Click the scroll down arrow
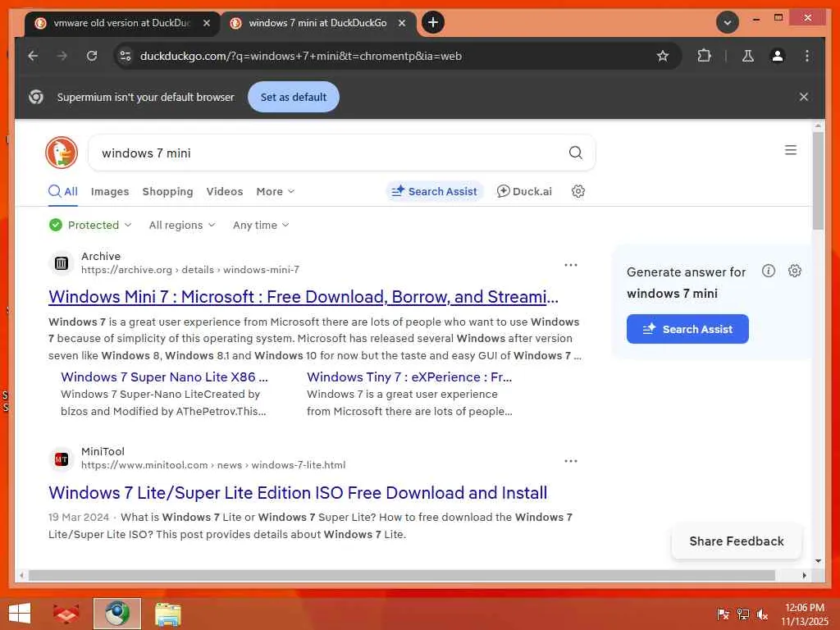840x630 pixels. click(818, 561)
